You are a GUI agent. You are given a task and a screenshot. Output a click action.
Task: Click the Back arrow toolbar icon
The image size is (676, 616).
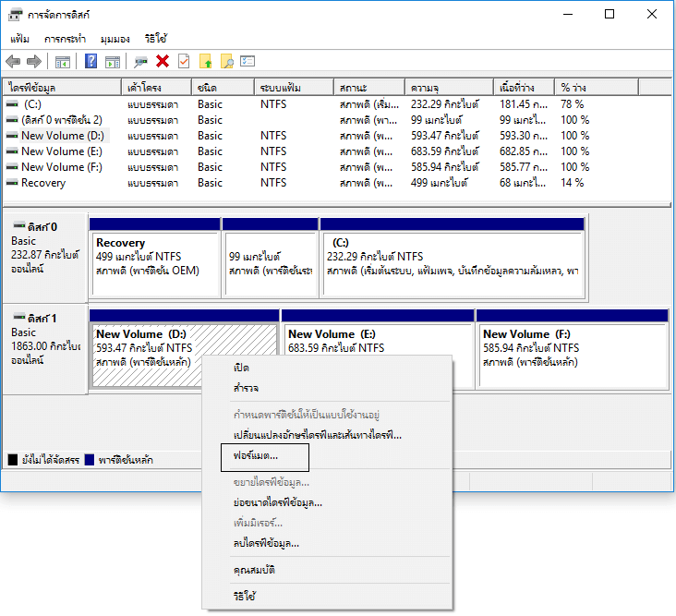click(x=13, y=62)
